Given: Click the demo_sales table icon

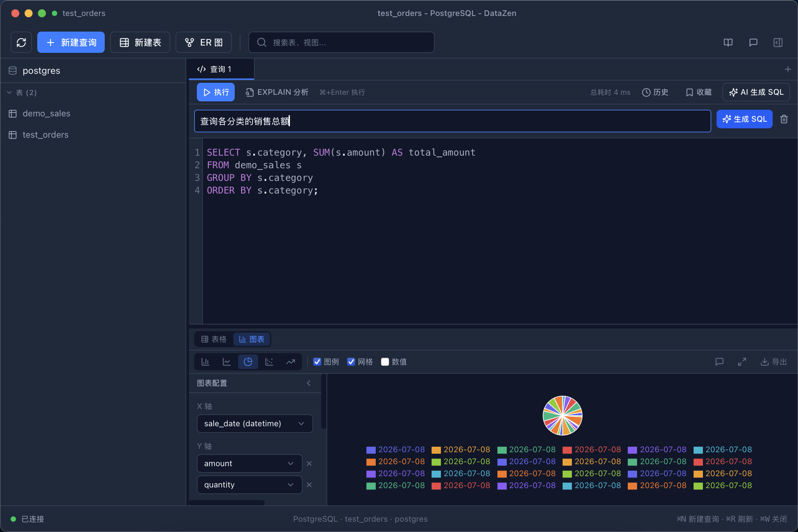Looking at the screenshot, I should (x=13, y=114).
